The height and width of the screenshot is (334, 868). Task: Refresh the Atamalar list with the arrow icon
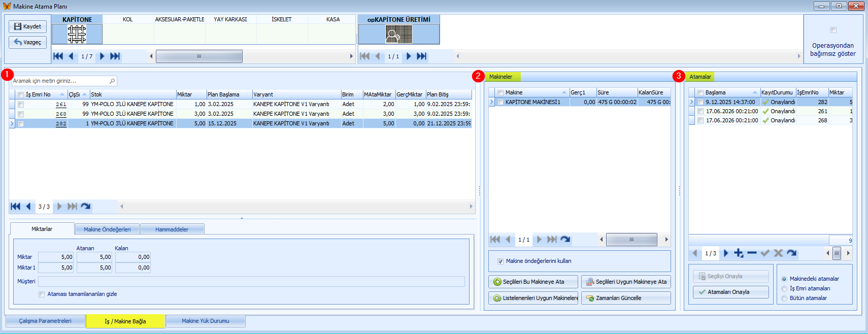click(x=791, y=253)
